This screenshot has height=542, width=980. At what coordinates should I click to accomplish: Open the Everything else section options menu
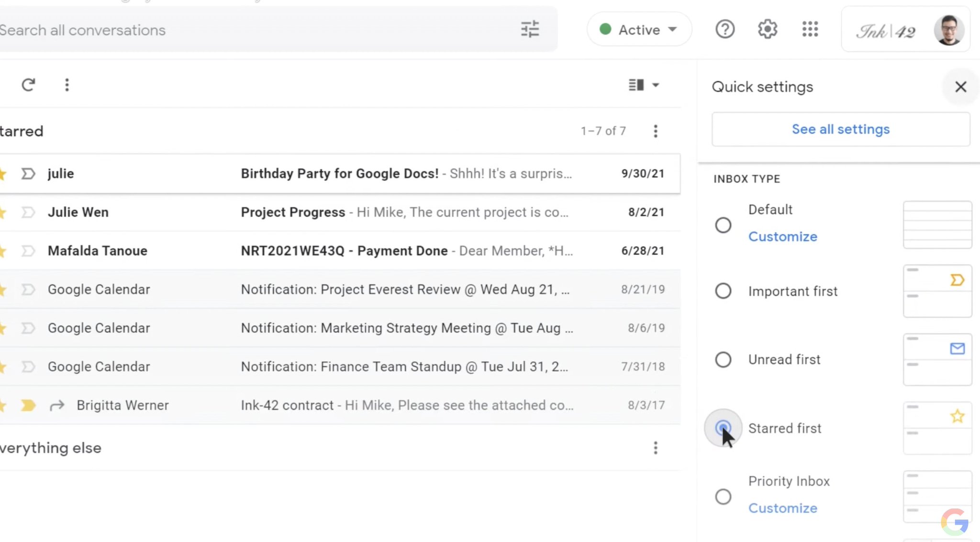click(655, 448)
